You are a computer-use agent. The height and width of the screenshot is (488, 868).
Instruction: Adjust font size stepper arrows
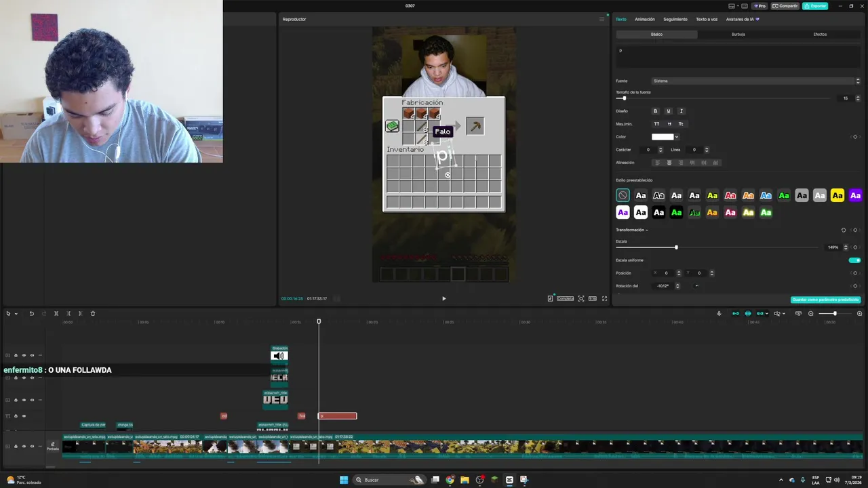[858, 98]
